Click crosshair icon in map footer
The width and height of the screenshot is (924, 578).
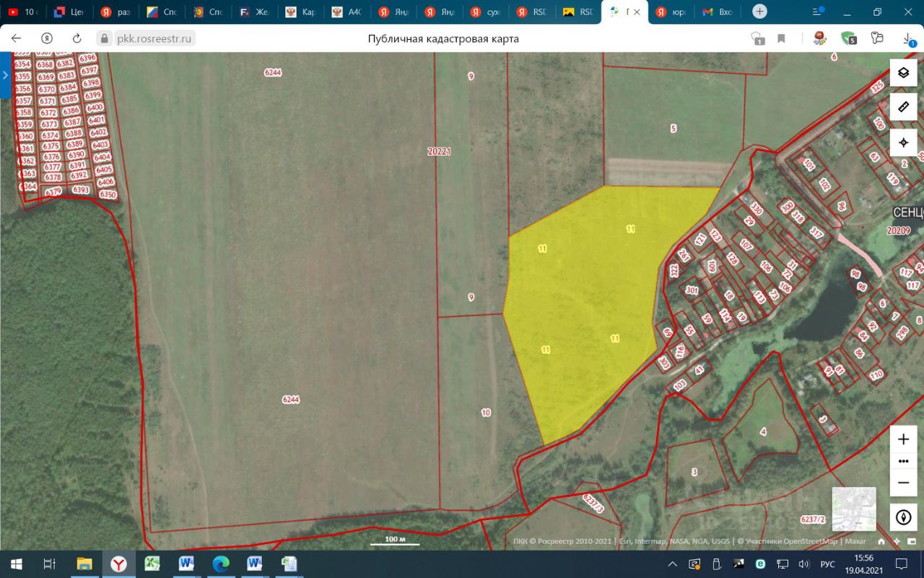coord(897,540)
